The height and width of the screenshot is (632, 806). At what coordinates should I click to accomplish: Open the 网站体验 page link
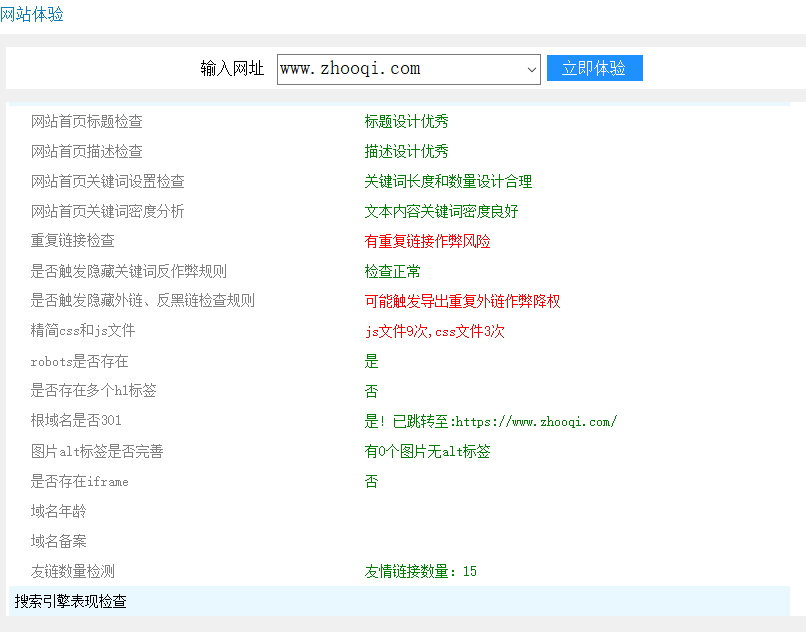pos(34,14)
